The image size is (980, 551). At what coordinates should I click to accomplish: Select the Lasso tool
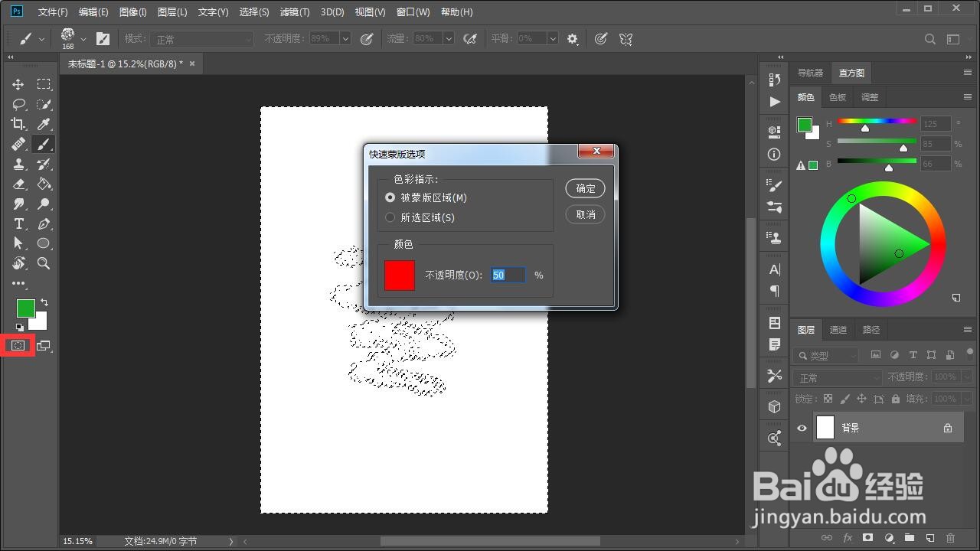coord(18,104)
